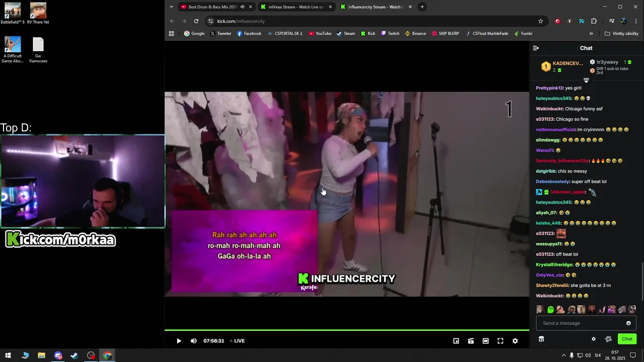Open the Všetky záložky bookmarks folder
The height and width of the screenshot is (362, 644).
(621, 34)
